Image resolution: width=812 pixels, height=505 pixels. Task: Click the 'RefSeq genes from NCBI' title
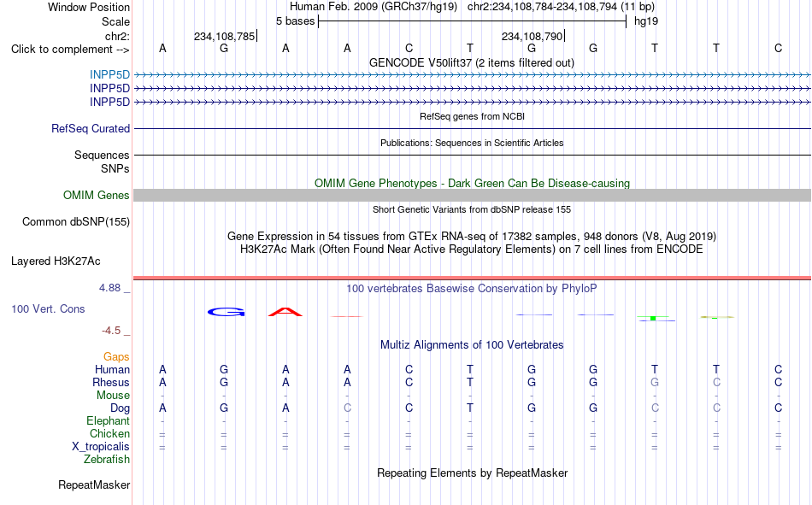click(472, 116)
